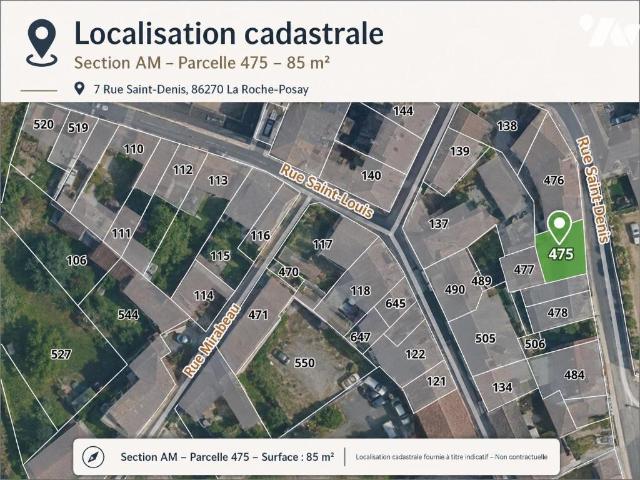640x480 pixels.
Task: Click parcel number 477
Action: coord(524,269)
